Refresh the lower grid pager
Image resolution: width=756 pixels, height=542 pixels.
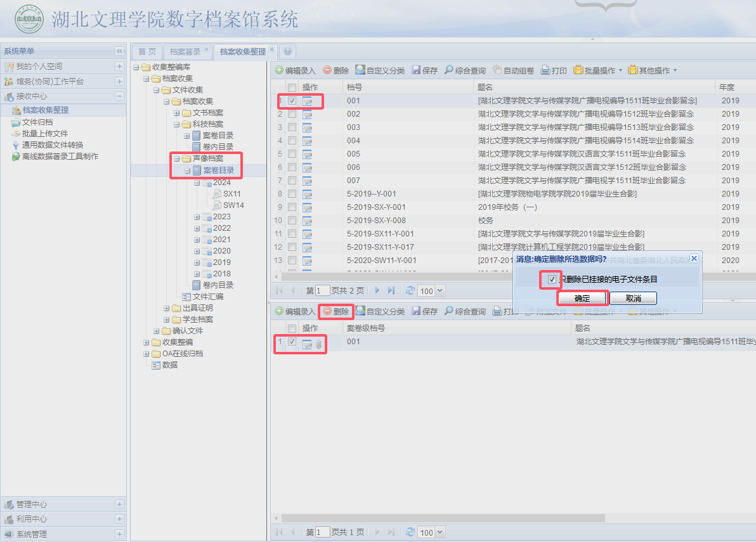tap(410, 532)
